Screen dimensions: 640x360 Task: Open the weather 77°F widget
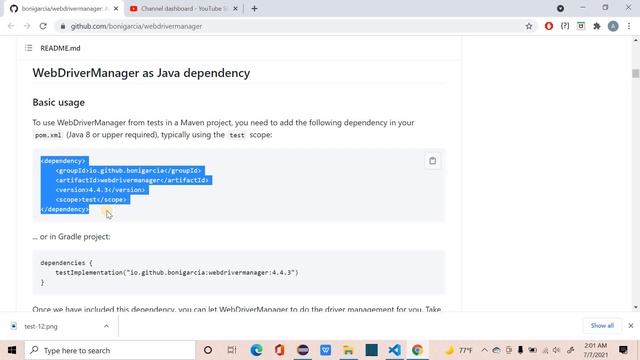pos(458,350)
